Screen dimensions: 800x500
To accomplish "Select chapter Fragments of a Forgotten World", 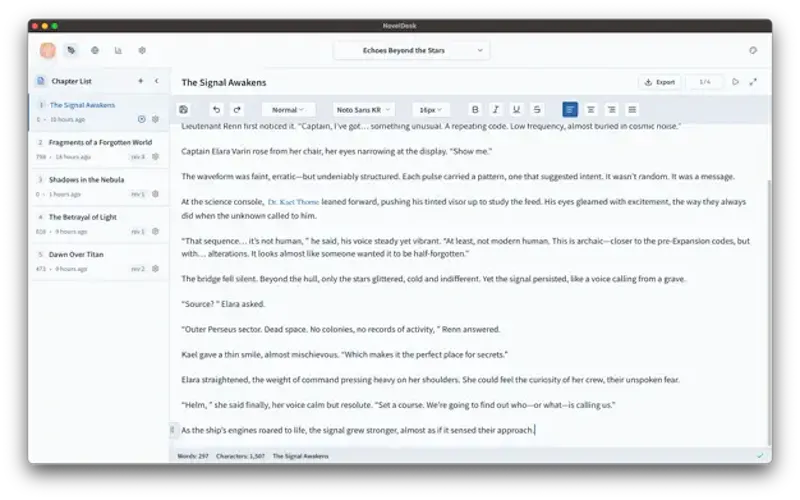I will (99, 149).
